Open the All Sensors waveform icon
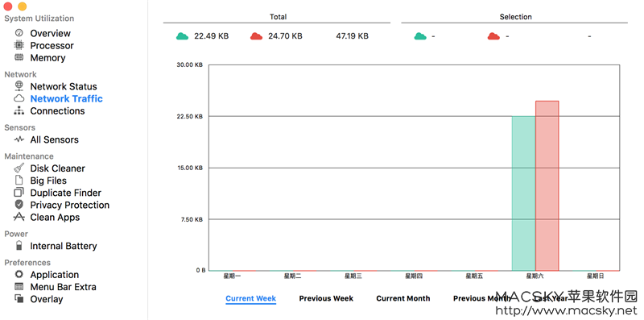644x320 pixels. point(19,139)
